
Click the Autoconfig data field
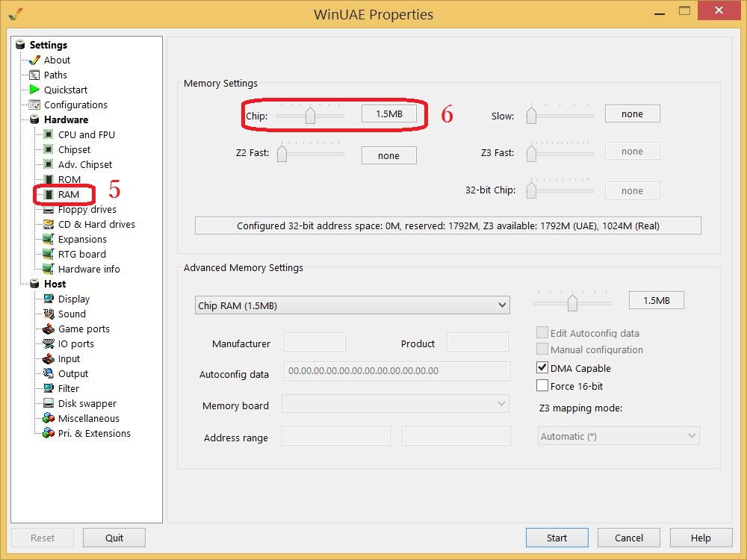(x=397, y=371)
